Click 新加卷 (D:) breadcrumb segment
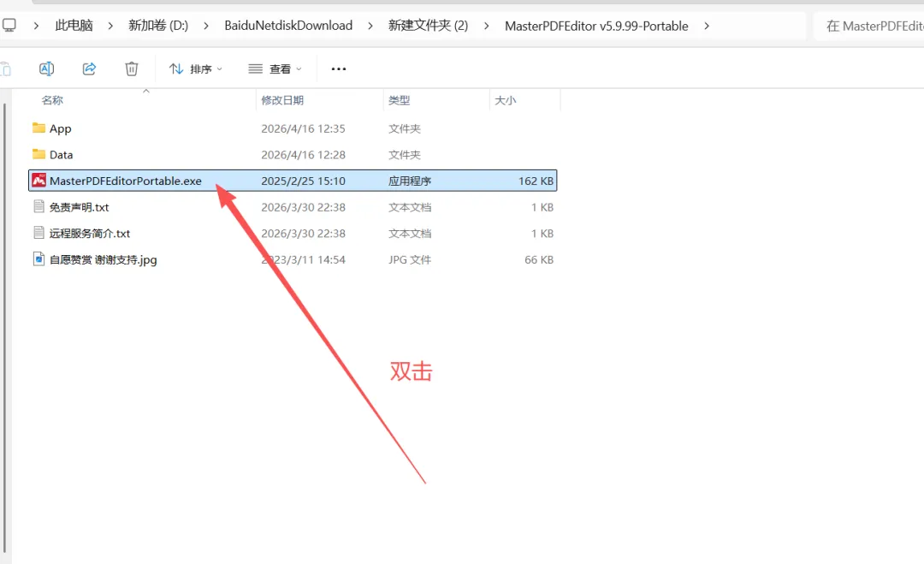 point(158,26)
